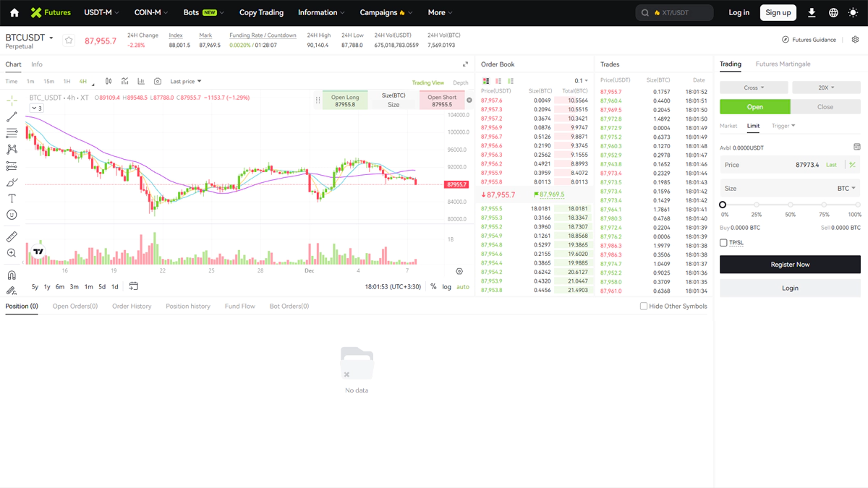Switch to Order History tab
The width and height of the screenshot is (868, 488).
point(132,307)
